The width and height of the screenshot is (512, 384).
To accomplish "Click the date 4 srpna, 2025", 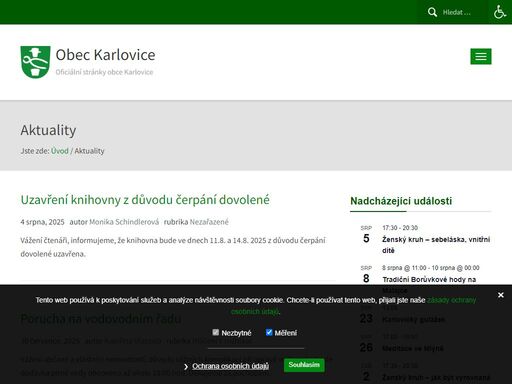I will pyautogui.click(x=42, y=222).
